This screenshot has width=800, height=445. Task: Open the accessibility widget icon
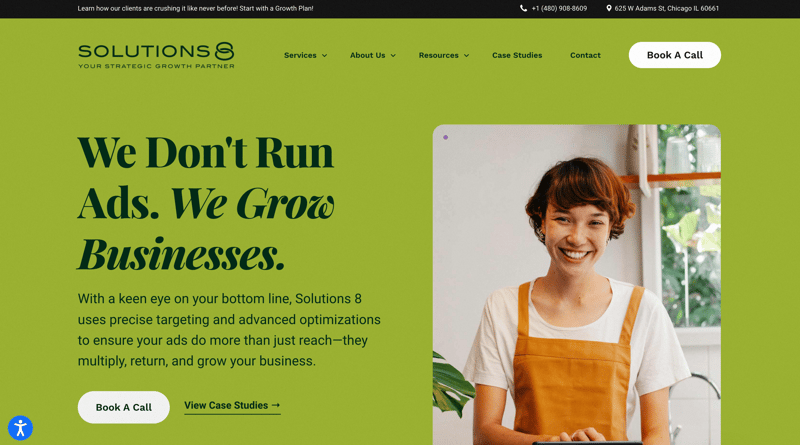tap(20, 428)
